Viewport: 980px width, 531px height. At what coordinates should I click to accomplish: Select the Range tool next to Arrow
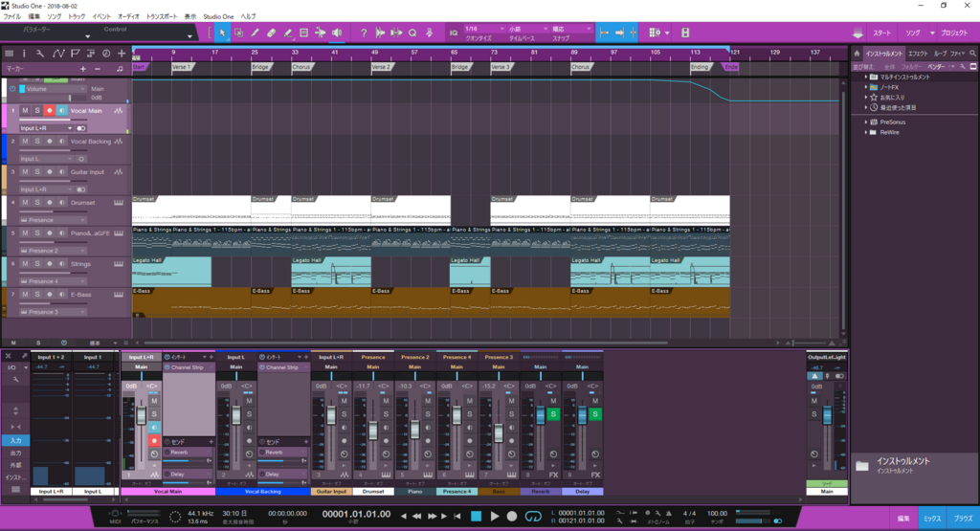238,33
